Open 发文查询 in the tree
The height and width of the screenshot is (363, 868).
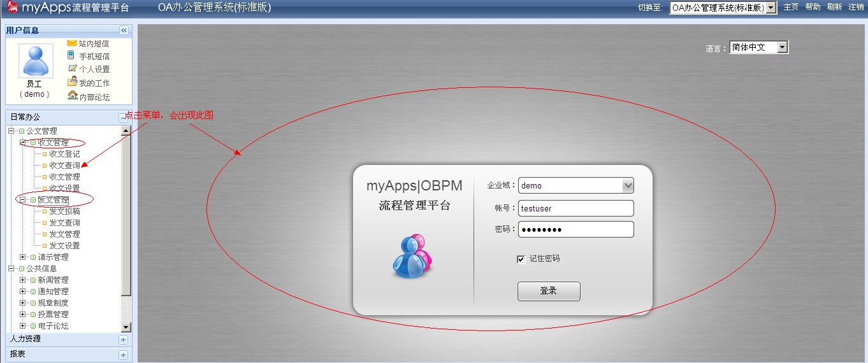pyautogui.click(x=64, y=222)
